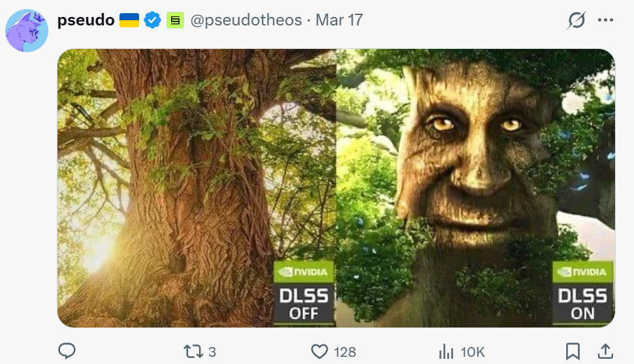View post analytics bar chart icon
This screenshot has height=364, width=634.
point(446,352)
